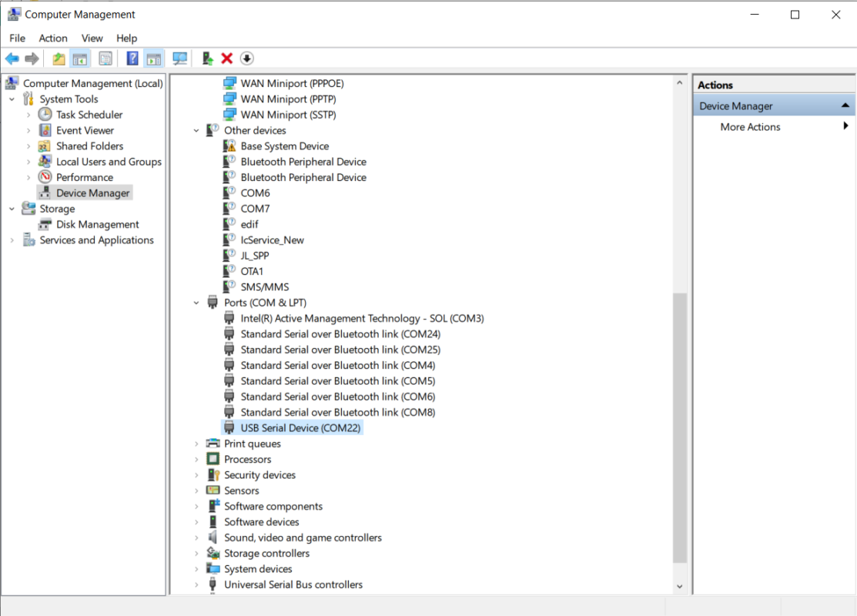Expand the Sensors category
The image size is (857, 616).
click(x=196, y=491)
